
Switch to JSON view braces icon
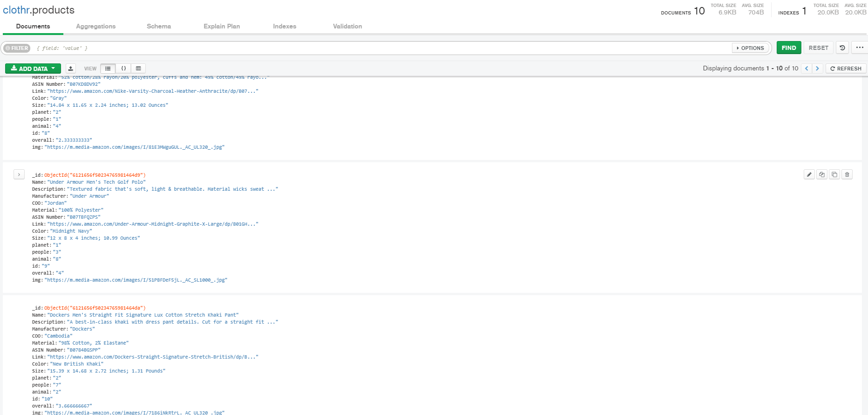click(x=123, y=69)
